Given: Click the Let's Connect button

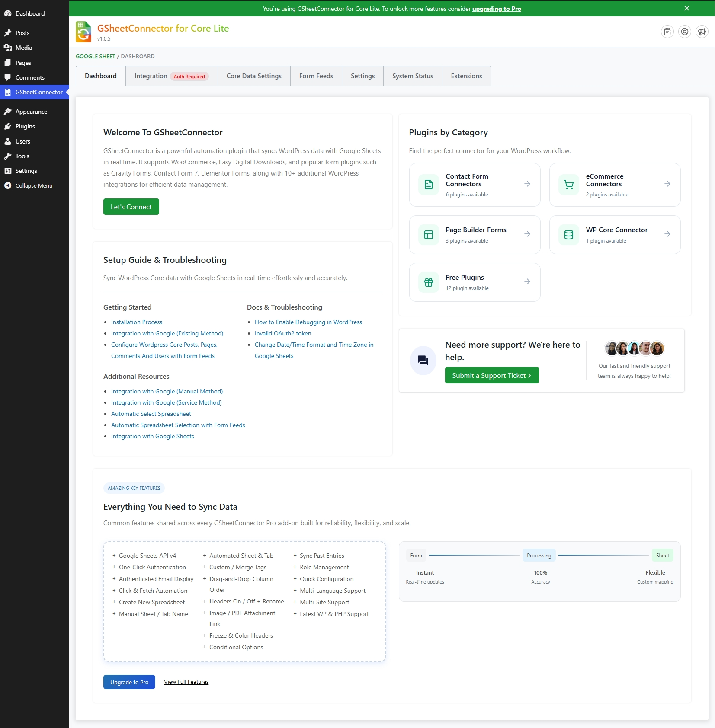Looking at the screenshot, I should 131,207.
